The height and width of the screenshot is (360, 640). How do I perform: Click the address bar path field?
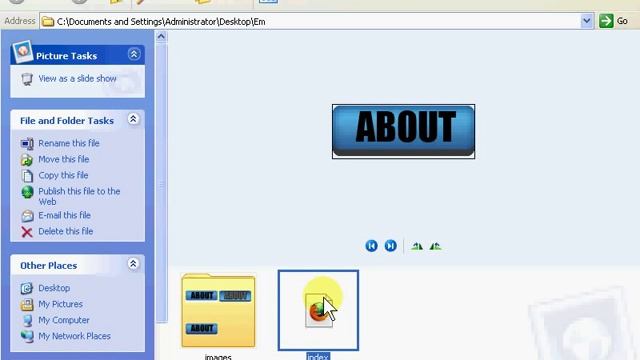click(316, 21)
